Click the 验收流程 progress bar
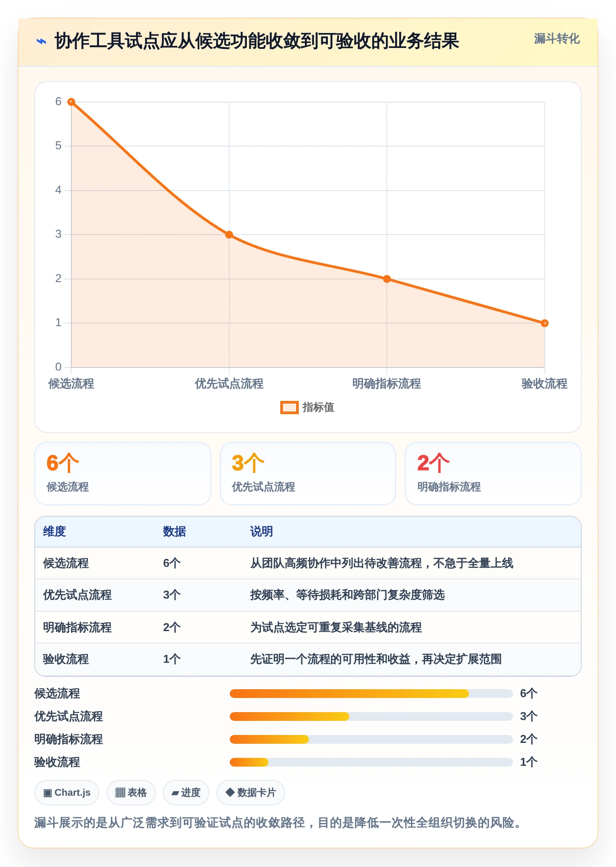 point(371,762)
